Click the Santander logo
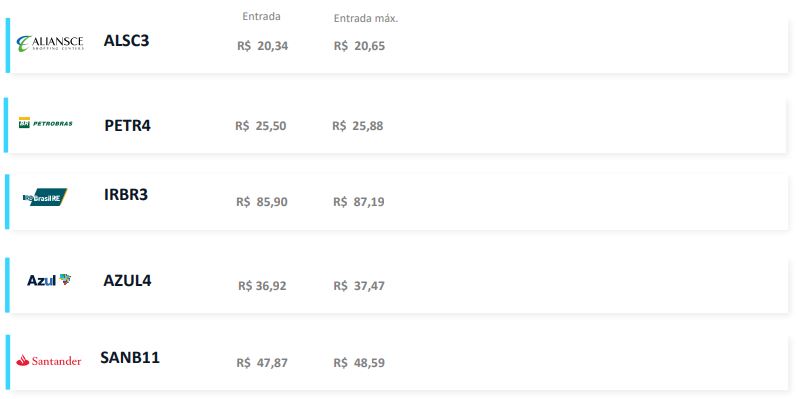 [x=48, y=361]
